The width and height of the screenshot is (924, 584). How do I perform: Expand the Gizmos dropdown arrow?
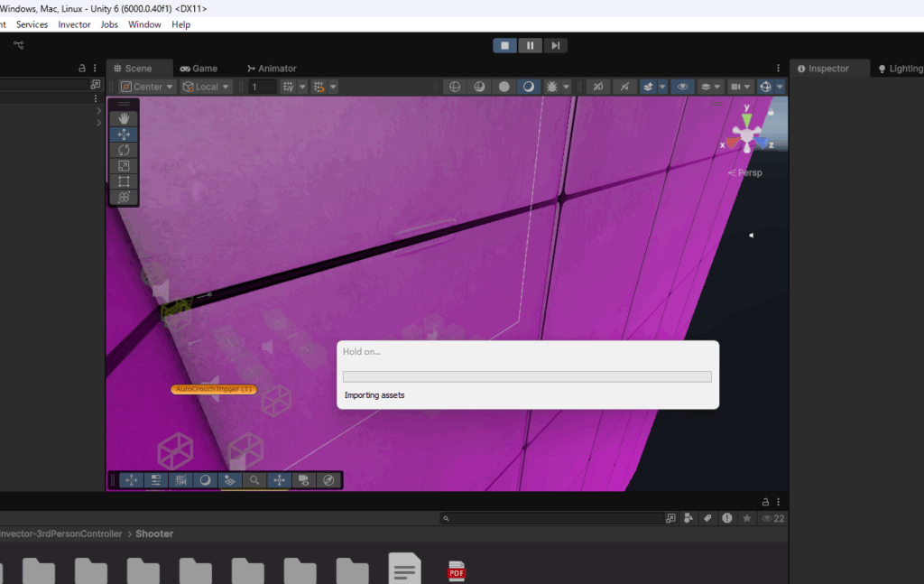point(780,87)
